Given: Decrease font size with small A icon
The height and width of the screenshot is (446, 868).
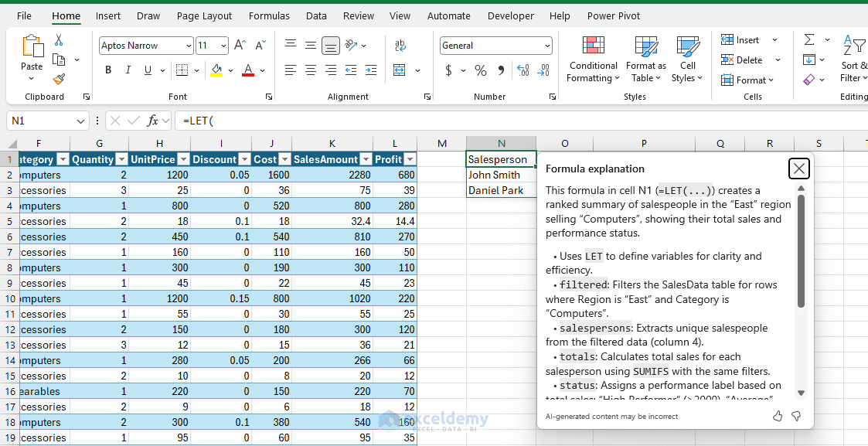Looking at the screenshot, I should [x=260, y=46].
